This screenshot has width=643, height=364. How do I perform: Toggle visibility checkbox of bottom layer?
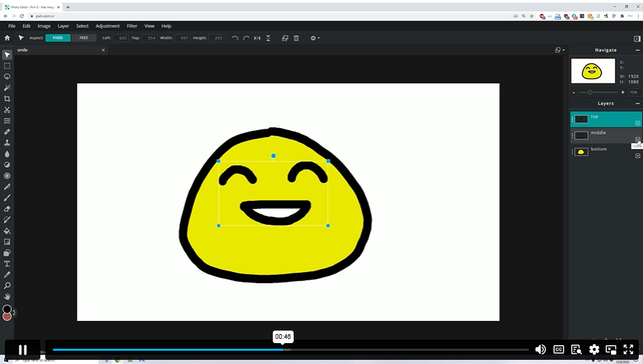[x=637, y=156]
